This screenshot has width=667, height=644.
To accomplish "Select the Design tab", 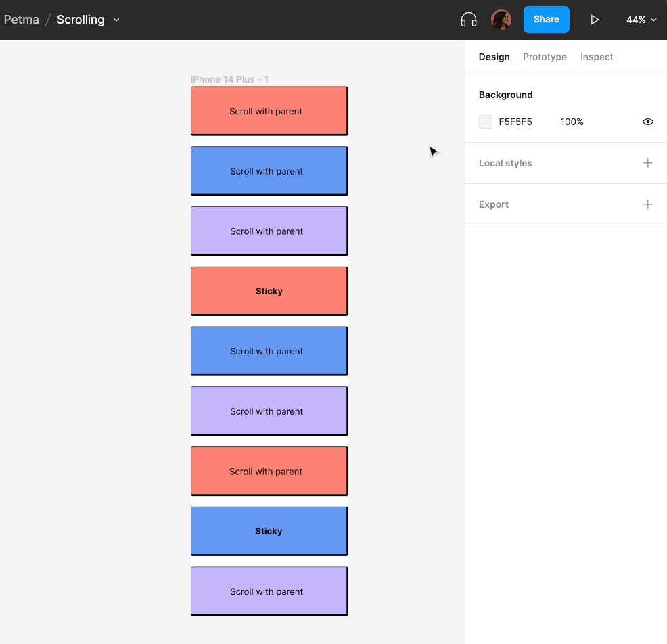I will pyautogui.click(x=494, y=57).
